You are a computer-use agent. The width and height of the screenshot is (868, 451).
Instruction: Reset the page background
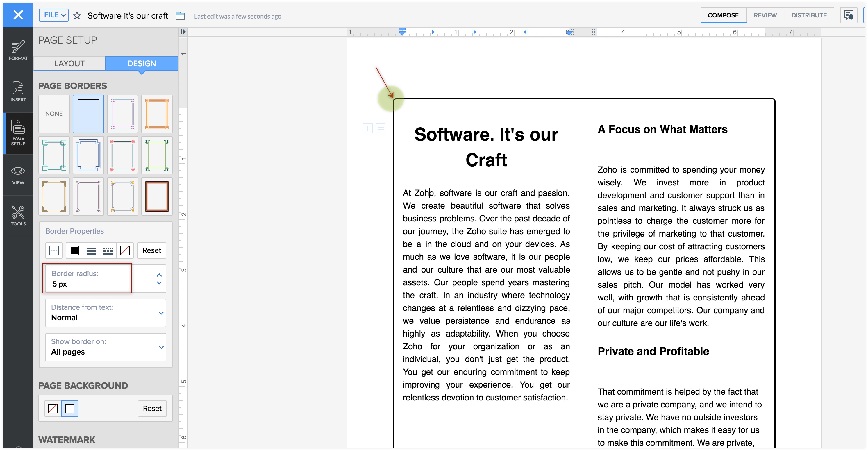[152, 408]
